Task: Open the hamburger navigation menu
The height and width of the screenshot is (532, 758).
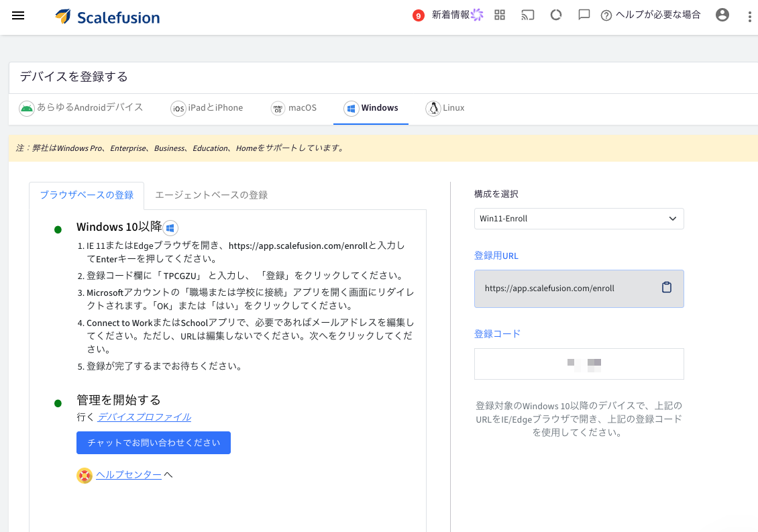Action: [x=18, y=15]
